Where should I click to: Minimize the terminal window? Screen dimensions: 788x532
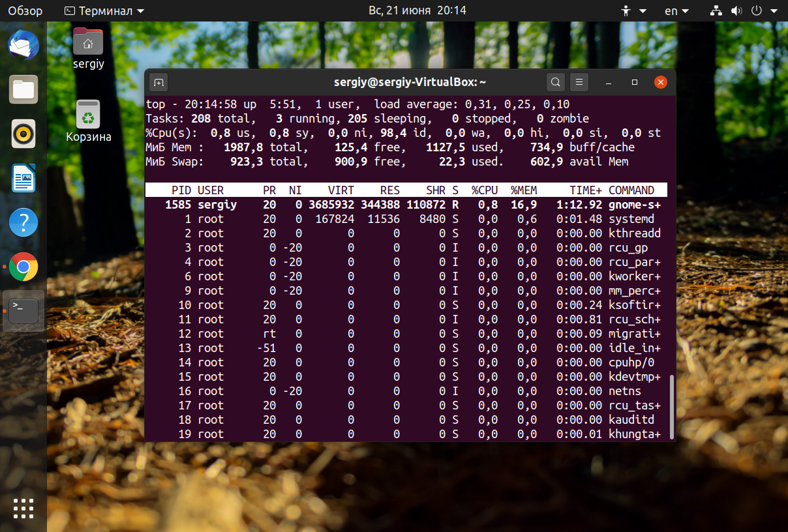pyautogui.click(x=608, y=83)
